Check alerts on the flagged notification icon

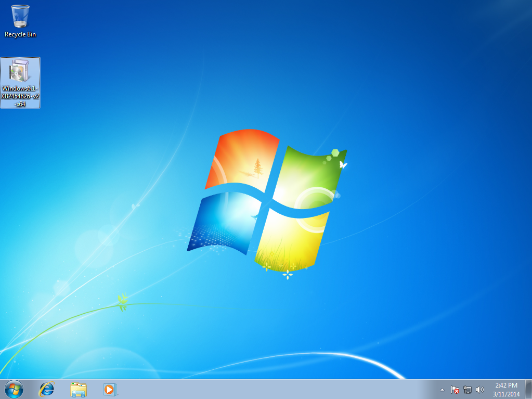coord(454,390)
